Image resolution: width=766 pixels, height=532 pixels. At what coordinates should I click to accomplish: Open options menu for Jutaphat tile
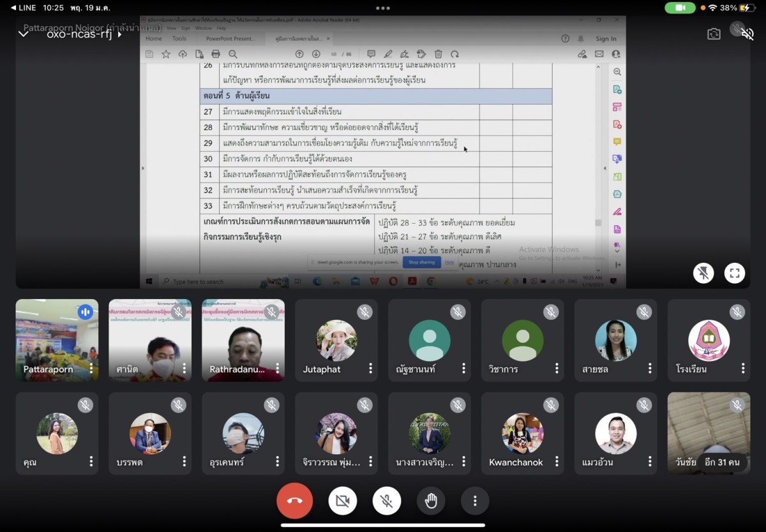pos(371,369)
